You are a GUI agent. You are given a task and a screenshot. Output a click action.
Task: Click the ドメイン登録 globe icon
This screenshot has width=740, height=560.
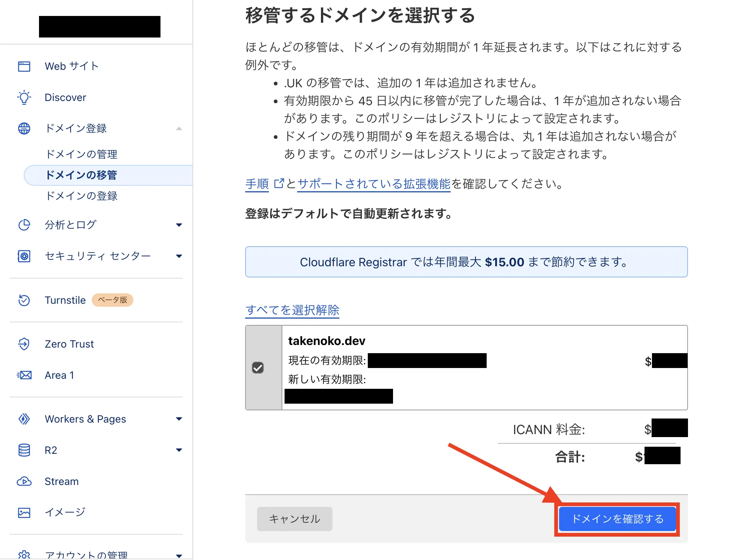(x=23, y=128)
